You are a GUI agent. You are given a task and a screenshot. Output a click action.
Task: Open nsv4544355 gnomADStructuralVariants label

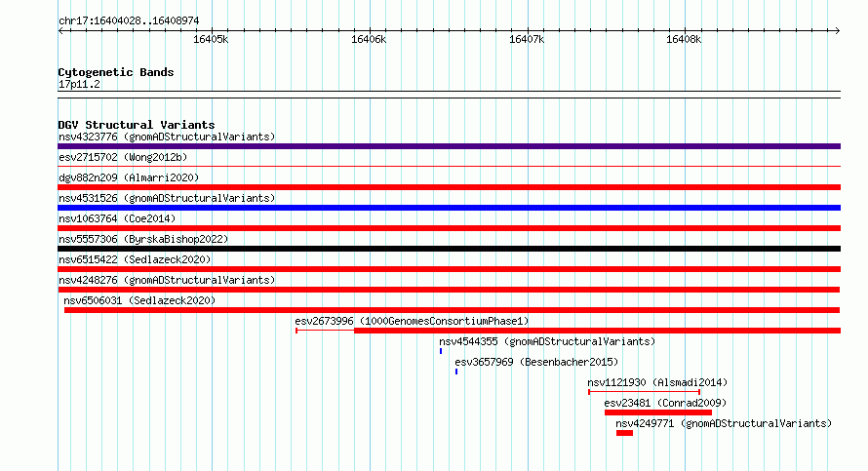[547, 341]
